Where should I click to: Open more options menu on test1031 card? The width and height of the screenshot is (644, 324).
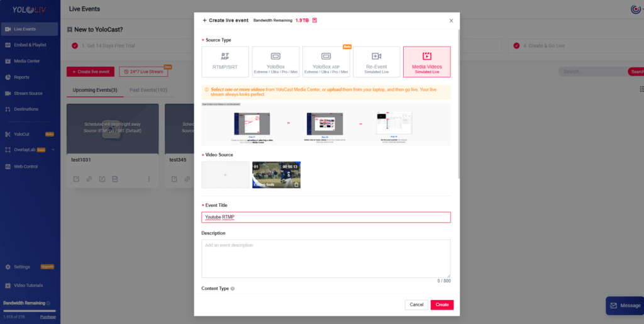pyautogui.click(x=149, y=179)
